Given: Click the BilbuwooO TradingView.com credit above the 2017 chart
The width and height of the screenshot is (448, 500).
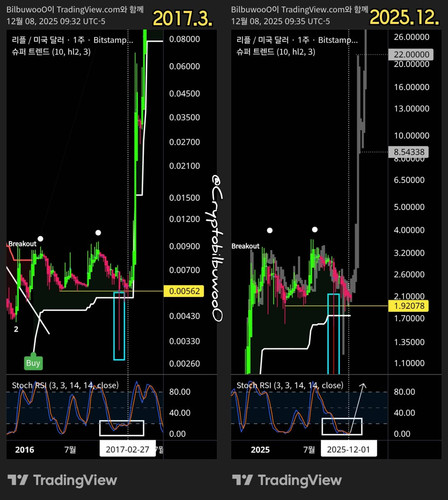Looking at the screenshot, I should coord(75,10).
